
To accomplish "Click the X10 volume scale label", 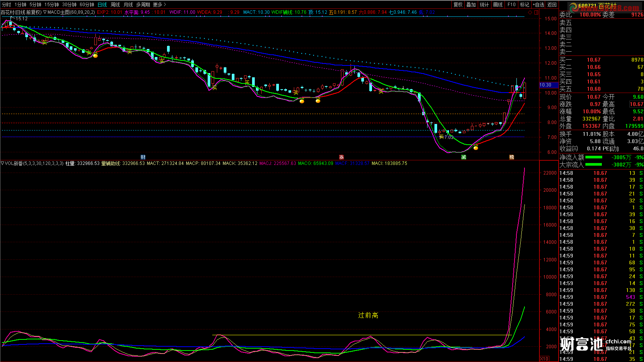I will pos(544,359).
